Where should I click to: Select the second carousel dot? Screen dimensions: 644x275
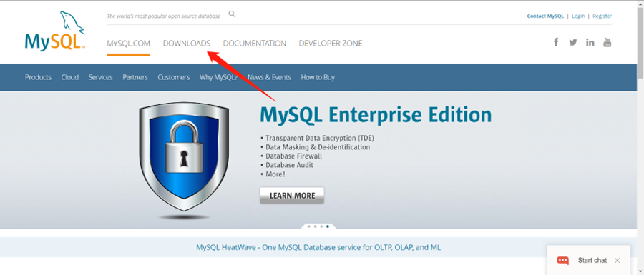tap(315, 226)
